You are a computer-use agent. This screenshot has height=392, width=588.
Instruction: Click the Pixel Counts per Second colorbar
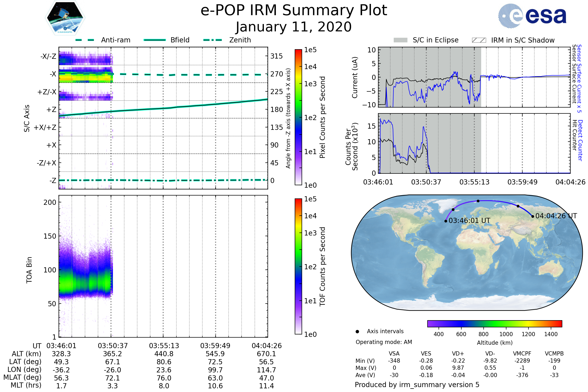298,117
